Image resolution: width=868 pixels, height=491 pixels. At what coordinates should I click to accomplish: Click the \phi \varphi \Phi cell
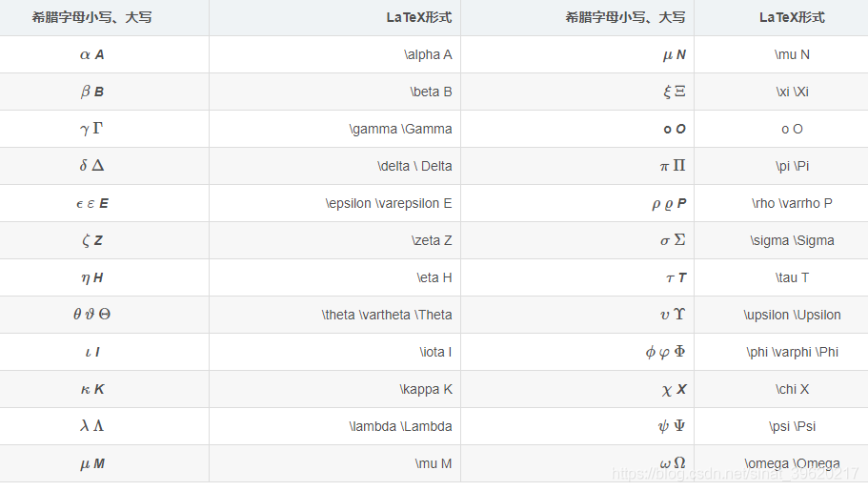780,352
